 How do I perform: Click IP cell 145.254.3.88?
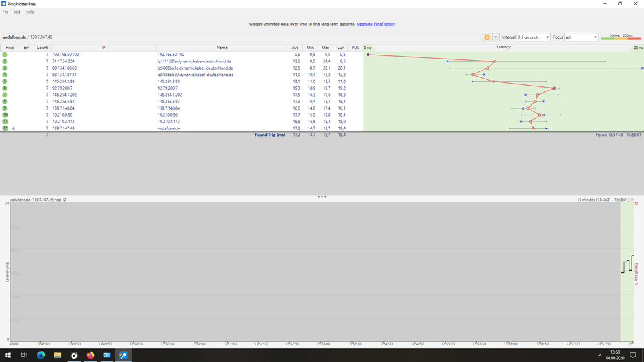(63, 81)
